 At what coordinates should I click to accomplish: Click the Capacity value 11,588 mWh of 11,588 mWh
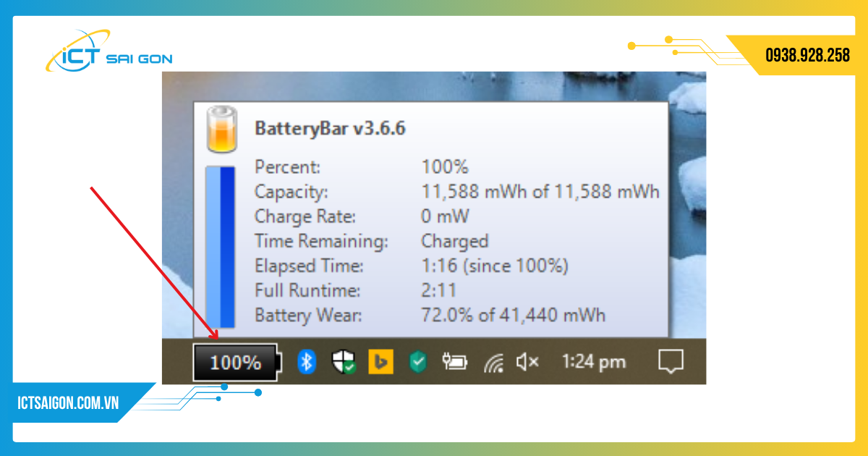[540, 193]
